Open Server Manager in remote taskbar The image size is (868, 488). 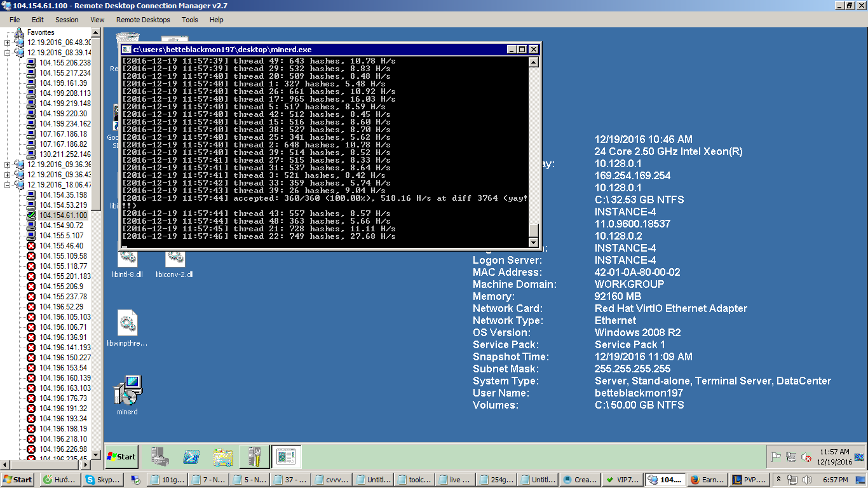[x=159, y=456]
